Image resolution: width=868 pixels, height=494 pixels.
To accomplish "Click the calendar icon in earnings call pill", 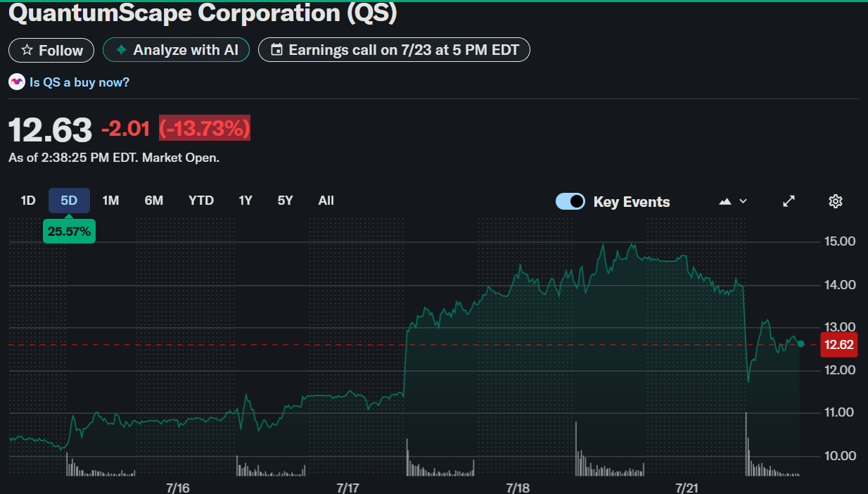I will click(x=277, y=50).
